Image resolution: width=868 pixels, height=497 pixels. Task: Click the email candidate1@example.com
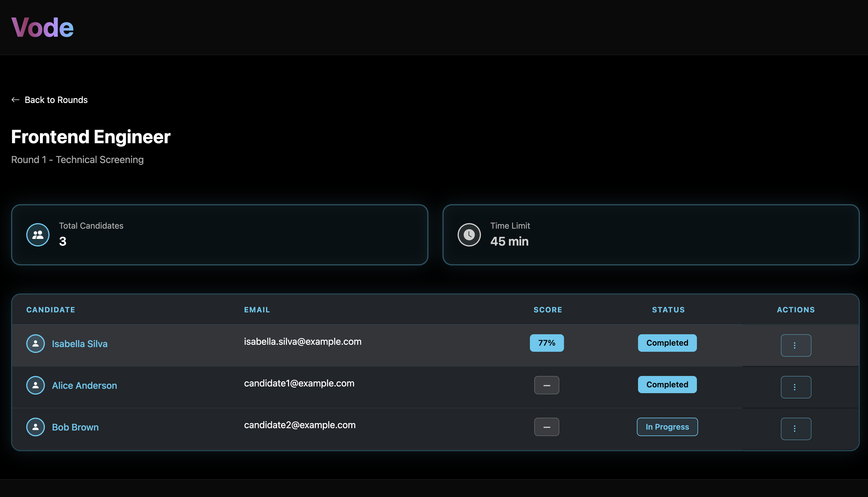coord(299,383)
